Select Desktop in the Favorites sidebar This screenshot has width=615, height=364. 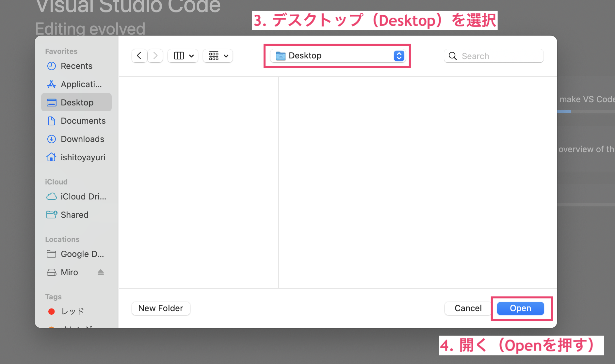pos(76,103)
